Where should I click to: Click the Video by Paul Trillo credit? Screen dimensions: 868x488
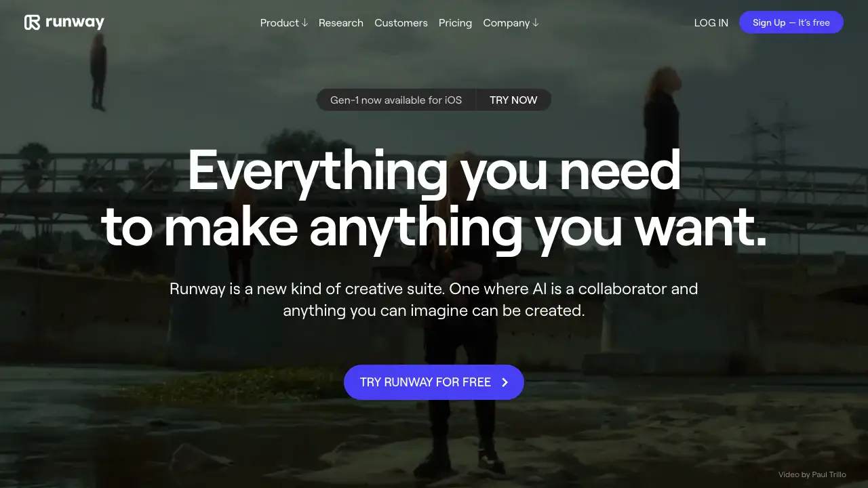[812, 474]
